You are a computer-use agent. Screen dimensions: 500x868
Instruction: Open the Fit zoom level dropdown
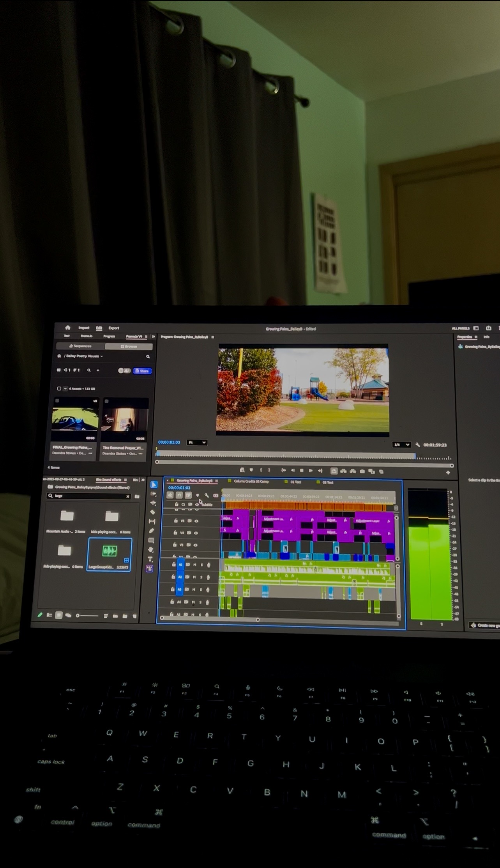coord(197,443)
